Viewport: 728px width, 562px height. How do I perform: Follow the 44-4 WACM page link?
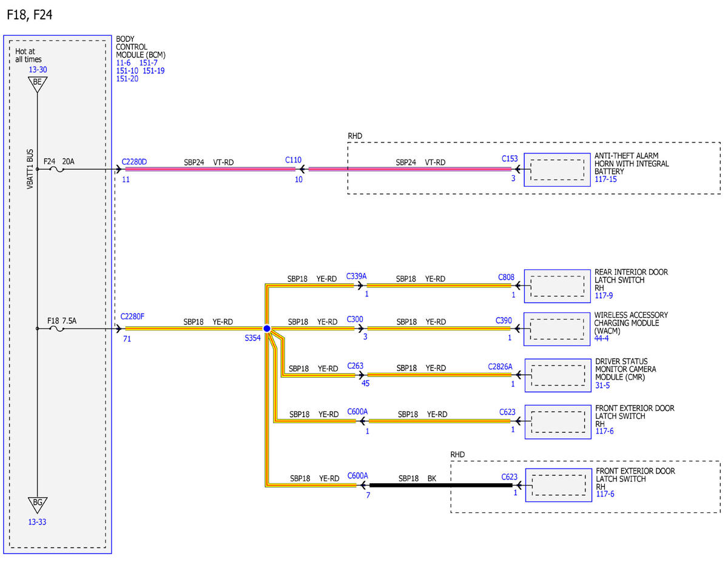tap(602, 338)
